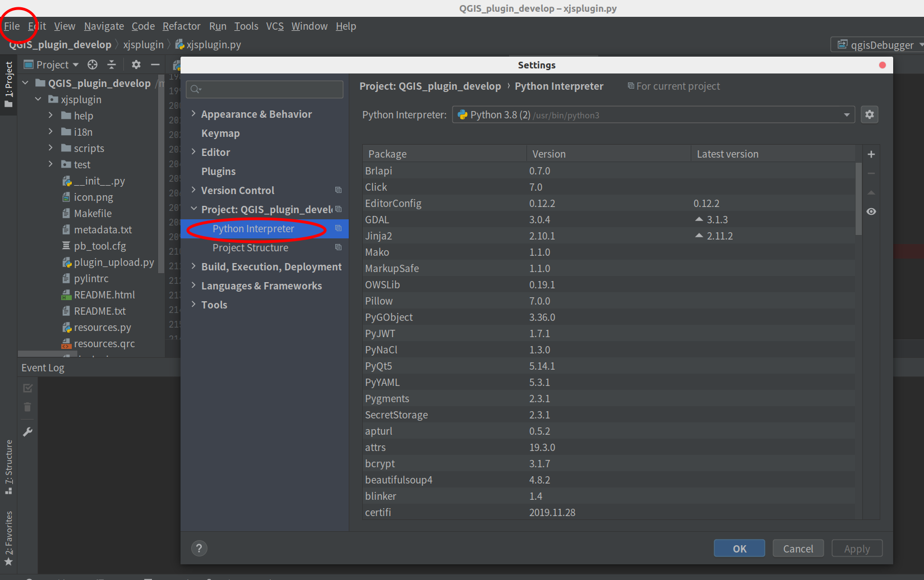Open the Refactor menu
Screen dimensions: 924x580
[x=181, y=26]
